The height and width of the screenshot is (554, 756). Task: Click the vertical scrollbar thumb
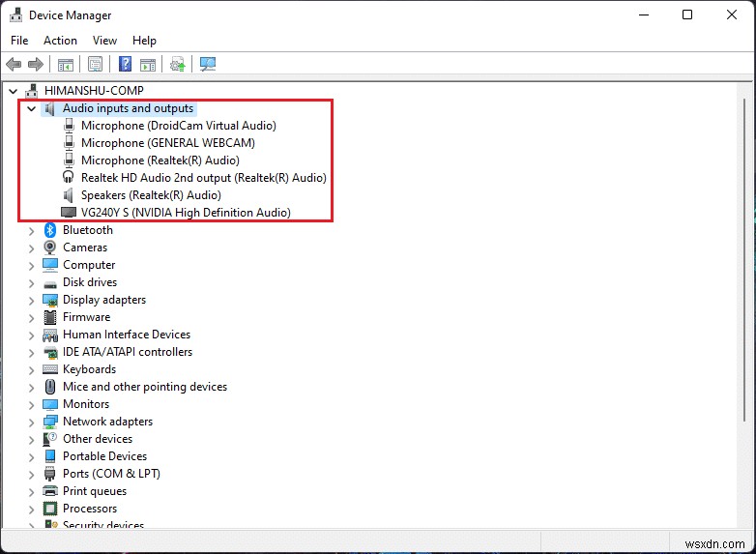[745, 260]
